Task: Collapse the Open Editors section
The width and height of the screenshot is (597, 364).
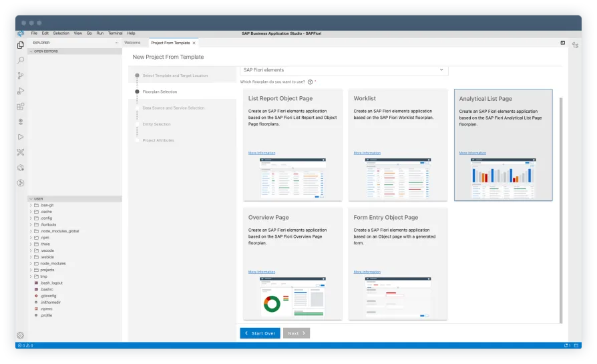Action: point(47,50)
